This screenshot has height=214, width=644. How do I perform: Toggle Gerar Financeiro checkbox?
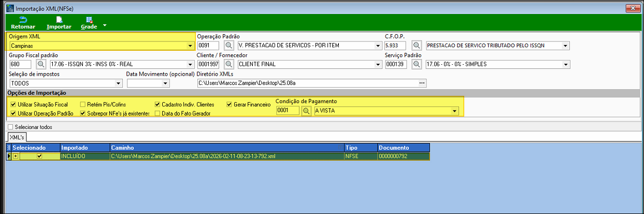click(229, 105)
